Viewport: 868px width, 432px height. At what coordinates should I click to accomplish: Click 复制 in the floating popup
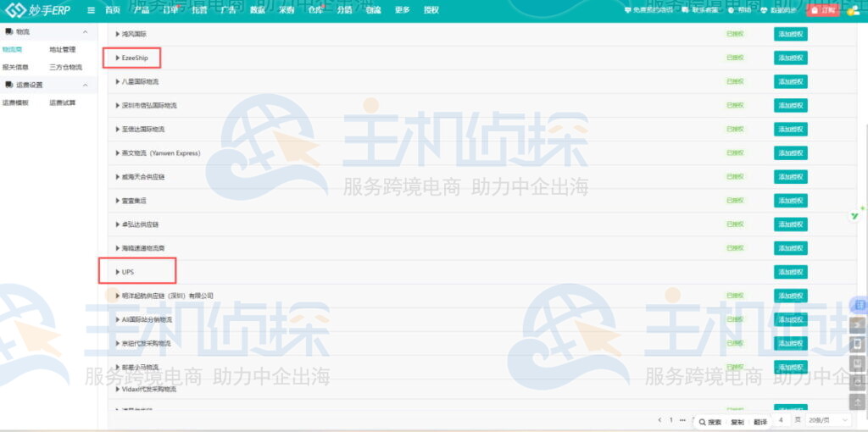(737, 422)
